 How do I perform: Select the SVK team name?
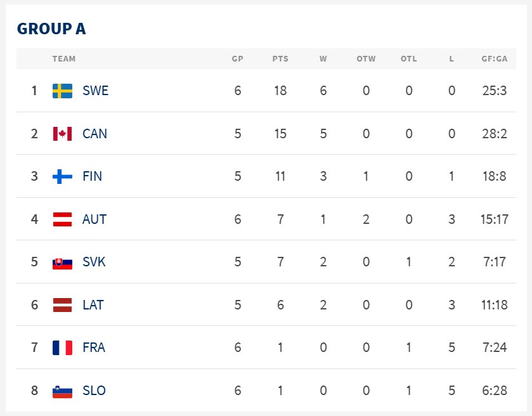(x=94, y=262)
